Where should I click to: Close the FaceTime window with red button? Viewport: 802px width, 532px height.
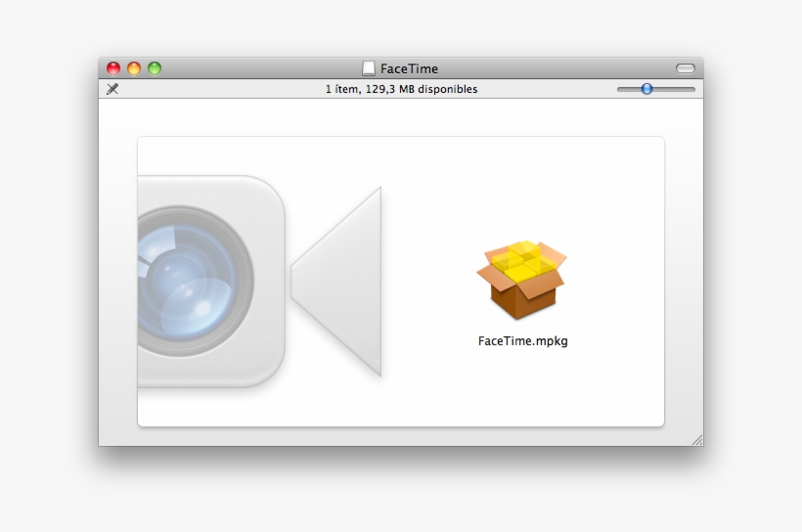pyautogui.click(x=113, y=68)
